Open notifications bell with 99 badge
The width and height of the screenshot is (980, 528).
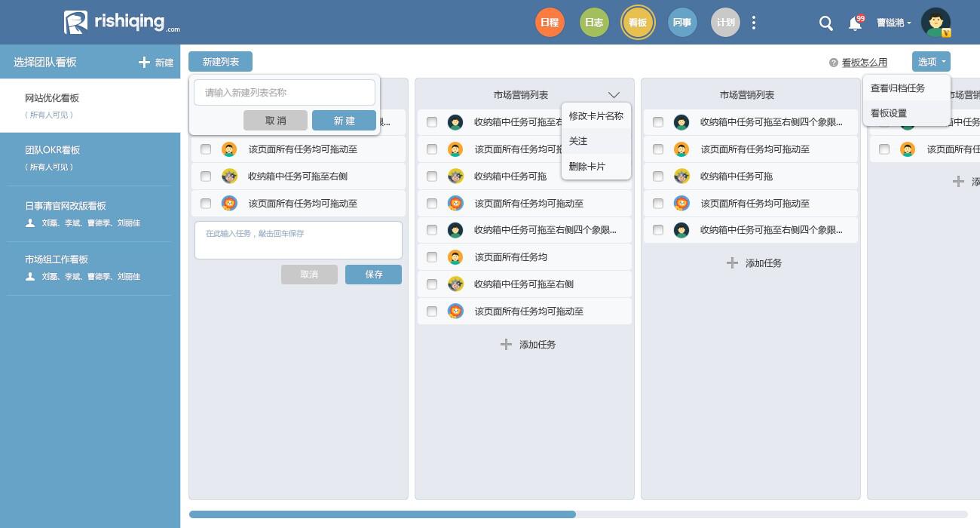pyautogui.click(x=856, y=23)
